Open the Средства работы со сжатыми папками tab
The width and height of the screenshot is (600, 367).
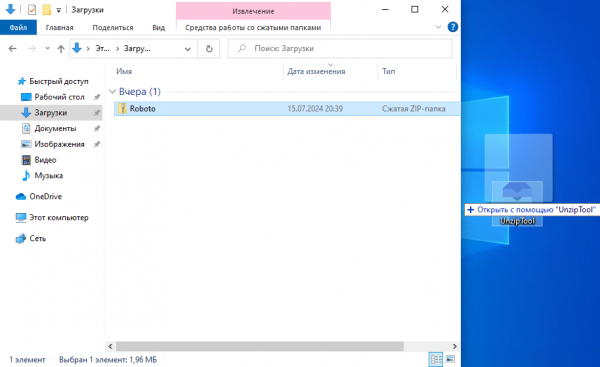tap(253, 28)
